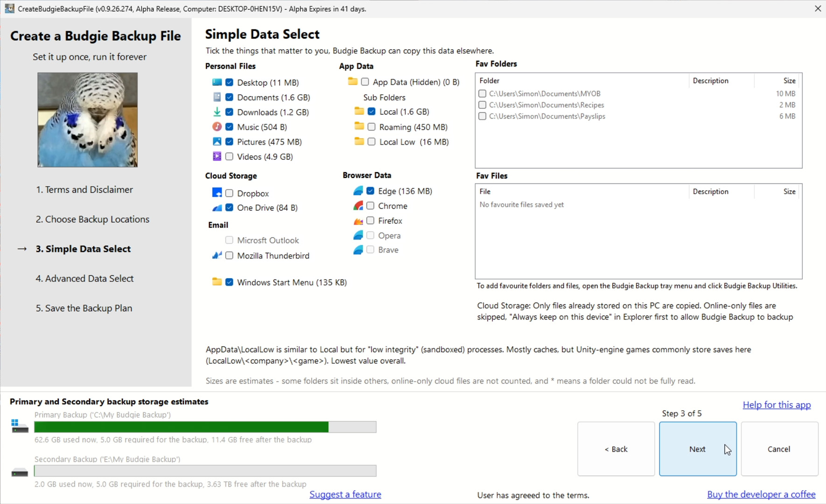
Task: Go to step 1 Terms and Disclaimer
Action: pos(84,189)
